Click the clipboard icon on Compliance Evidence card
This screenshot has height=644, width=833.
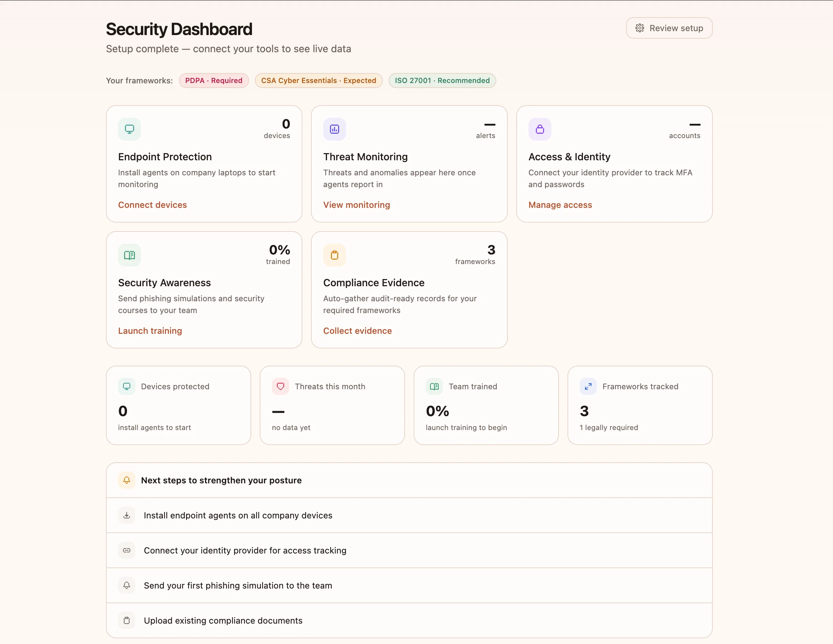coord(335,255)
